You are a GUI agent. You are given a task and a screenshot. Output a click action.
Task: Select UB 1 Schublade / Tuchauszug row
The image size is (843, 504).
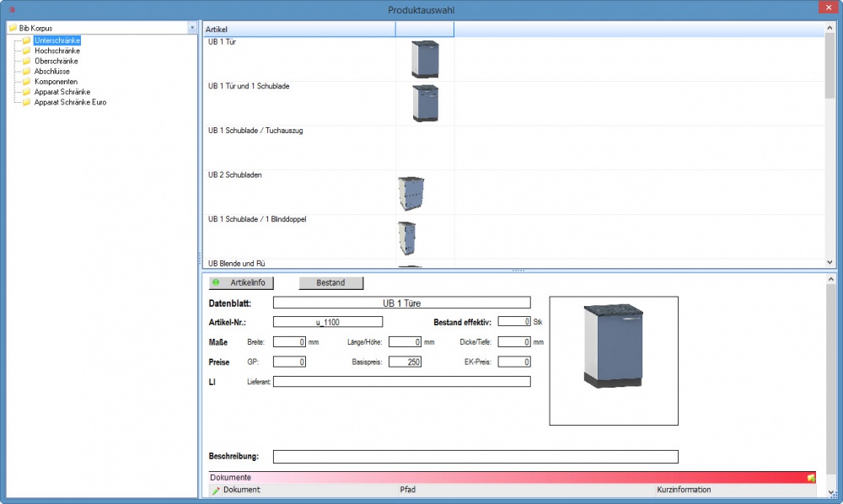[513, 147]
